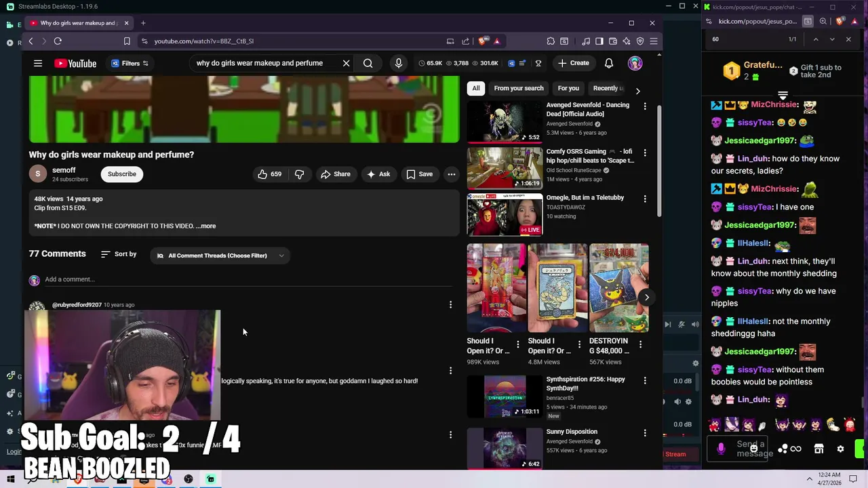This screenshot has height=488, width=868.
Task: Close the YouTube browser tab
Action: [126, 23]
